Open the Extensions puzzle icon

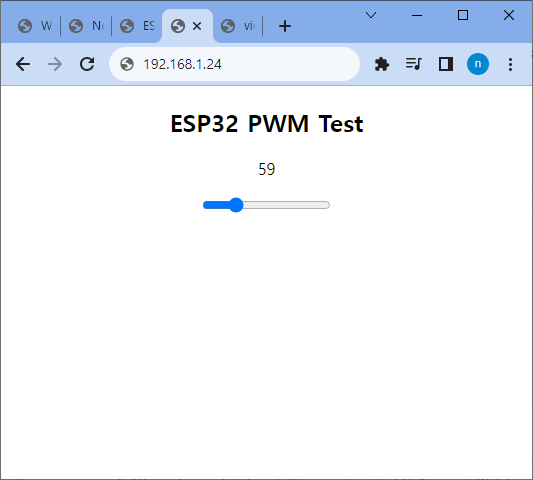click(x=382, y=64)
